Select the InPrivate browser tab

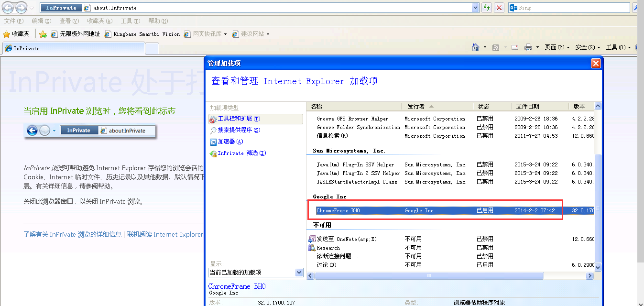pyautogui.click(x=74, y=48)
